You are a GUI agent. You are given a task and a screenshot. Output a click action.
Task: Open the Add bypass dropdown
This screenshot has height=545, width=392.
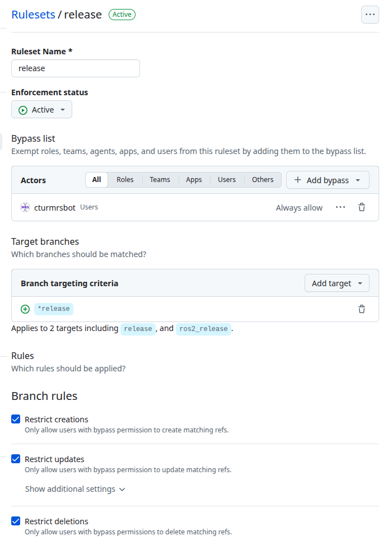328,180
